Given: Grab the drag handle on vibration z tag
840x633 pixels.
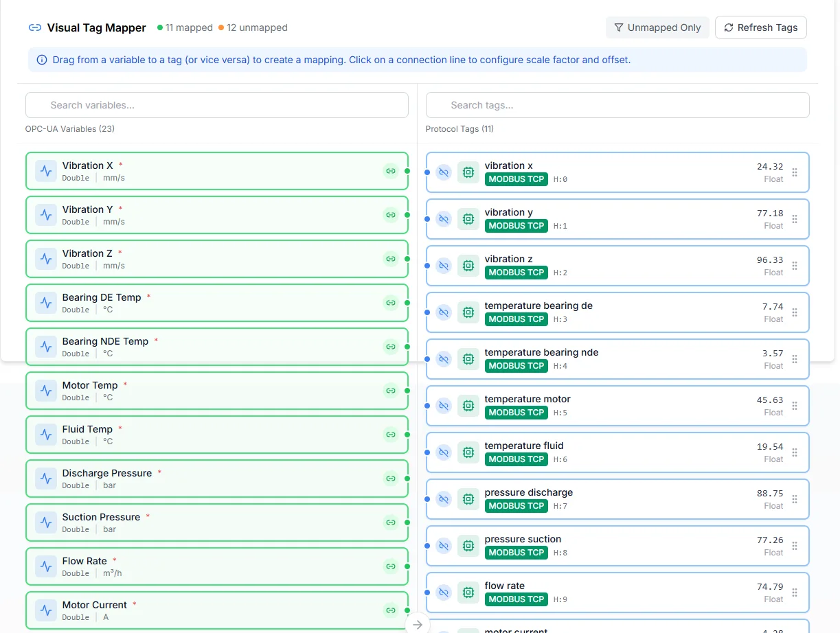Looking at the screenshot, I should (x=795, y=266).
